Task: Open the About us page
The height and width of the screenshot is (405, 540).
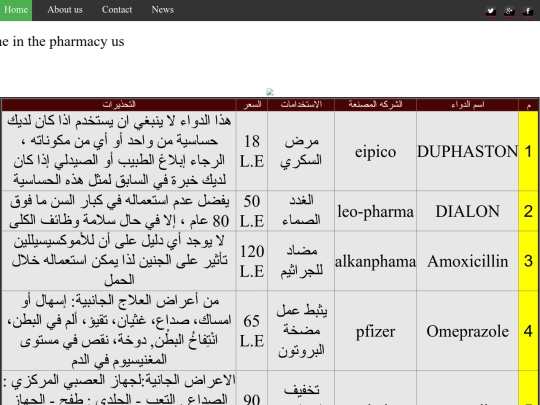Action: (65, 10)
